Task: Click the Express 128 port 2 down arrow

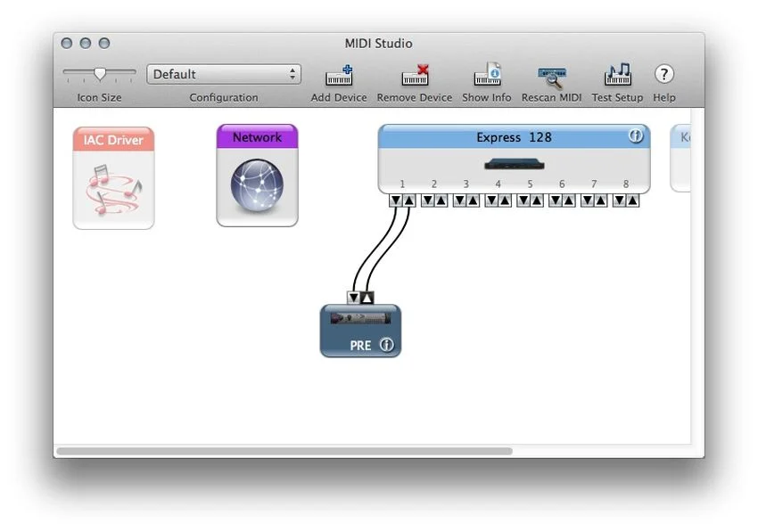Action: pyautogui.click(x=428, y=201)
